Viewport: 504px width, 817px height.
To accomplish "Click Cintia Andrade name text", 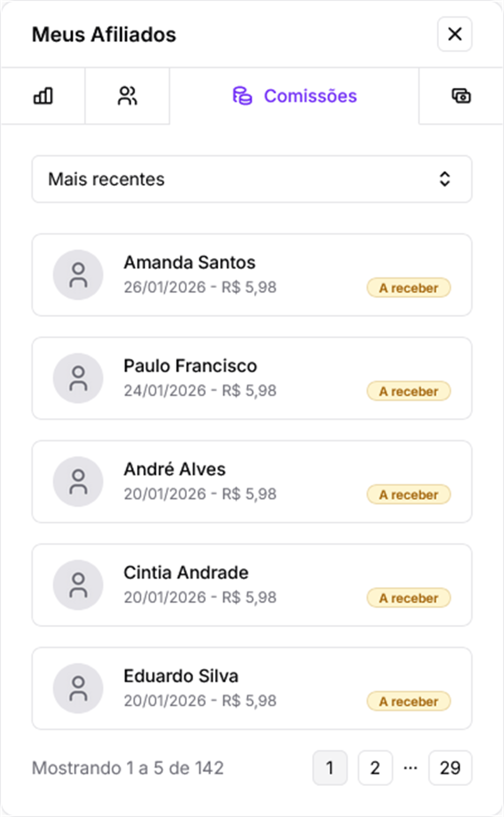I will [186, 573].
